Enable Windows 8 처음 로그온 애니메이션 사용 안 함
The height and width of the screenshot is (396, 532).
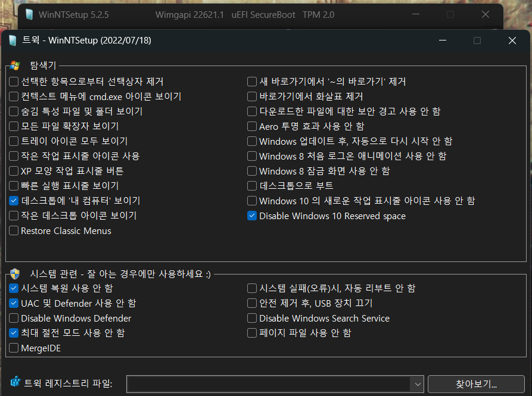click(252, 156)
